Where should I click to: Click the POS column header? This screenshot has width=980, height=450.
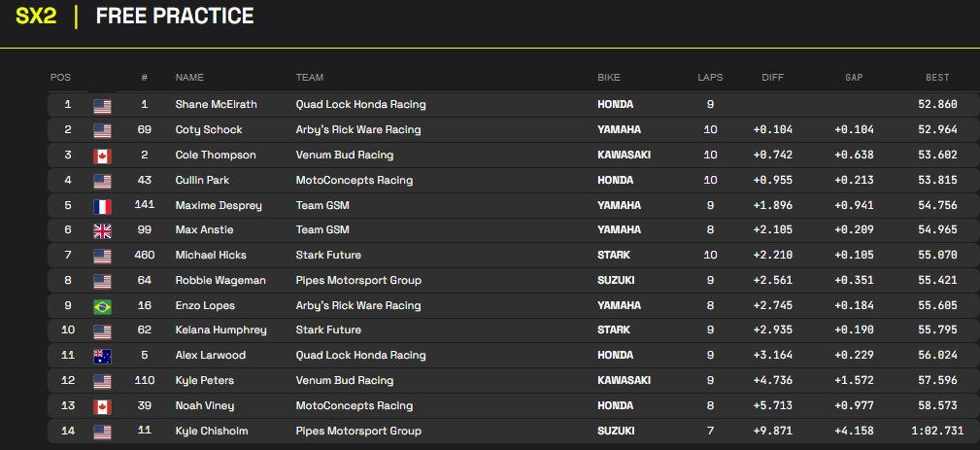click(60, 78)
